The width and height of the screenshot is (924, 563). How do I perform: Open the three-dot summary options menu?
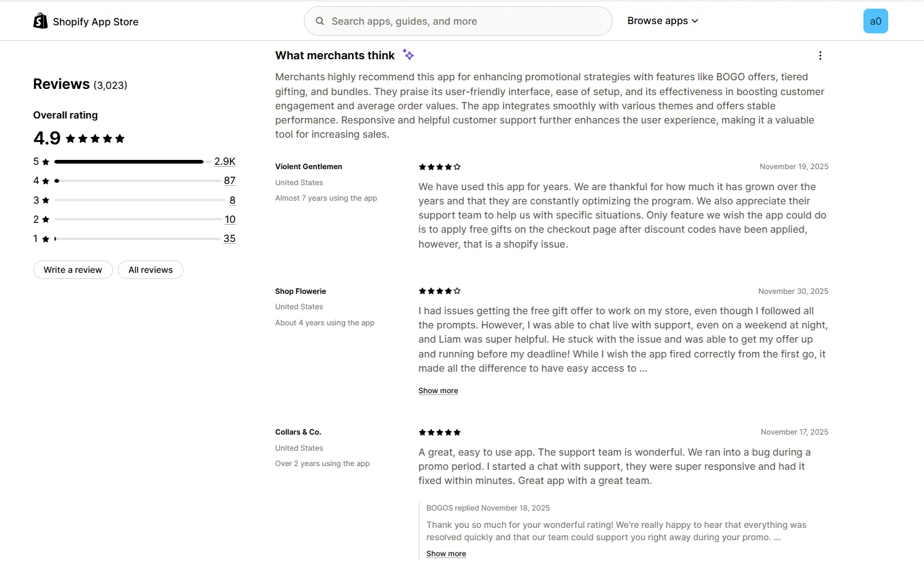820,56
